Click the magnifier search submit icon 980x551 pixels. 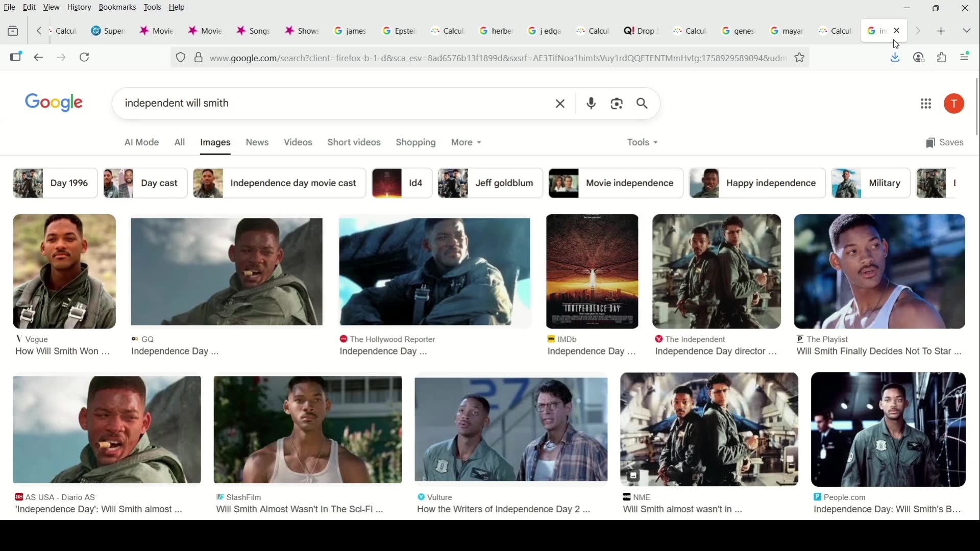[x=643, y=104]
